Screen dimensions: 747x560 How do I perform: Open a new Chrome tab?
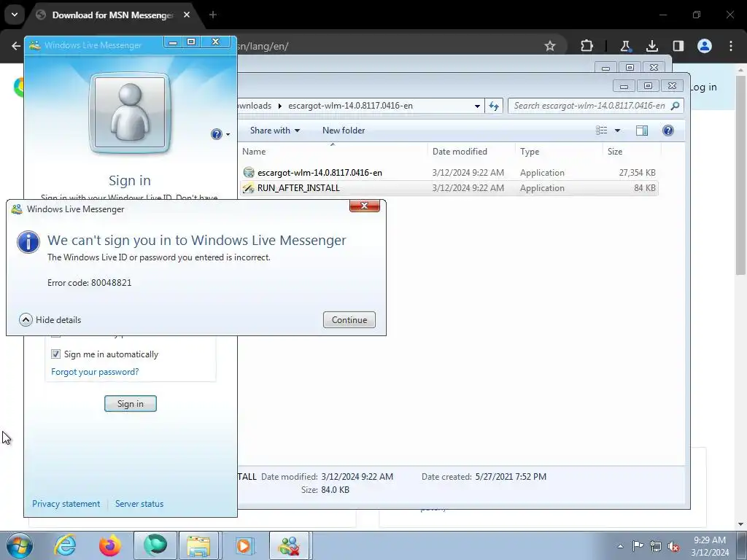click(x=213, y=15)
